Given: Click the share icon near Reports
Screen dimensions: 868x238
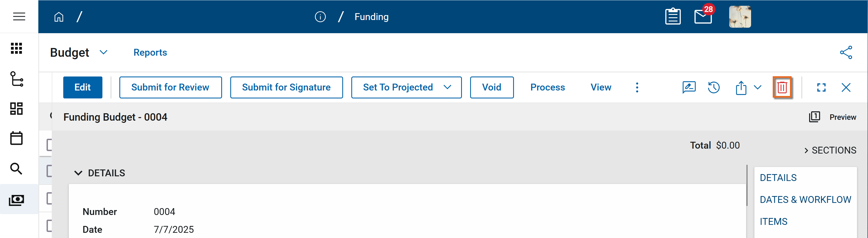Looking at the screenshot, I should pyautogui.click(x=846, y=53).
